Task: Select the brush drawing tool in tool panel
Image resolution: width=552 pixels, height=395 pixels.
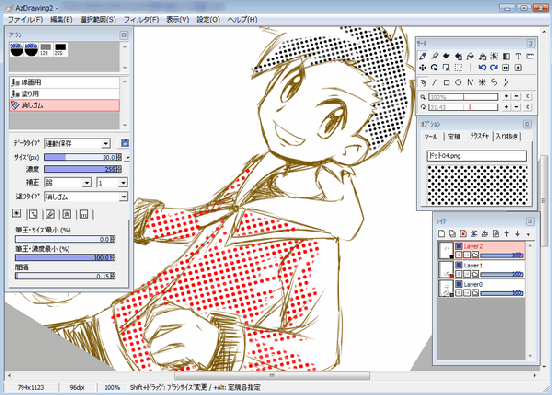Action: 423,56
